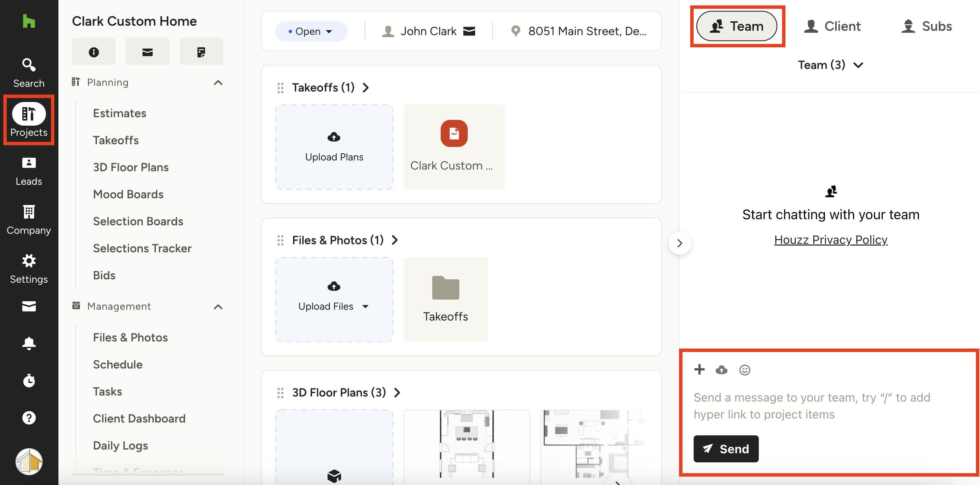Open Estimates in Planning menu
Viewport: 980px width, 485px height.
(x=120, y=113)
